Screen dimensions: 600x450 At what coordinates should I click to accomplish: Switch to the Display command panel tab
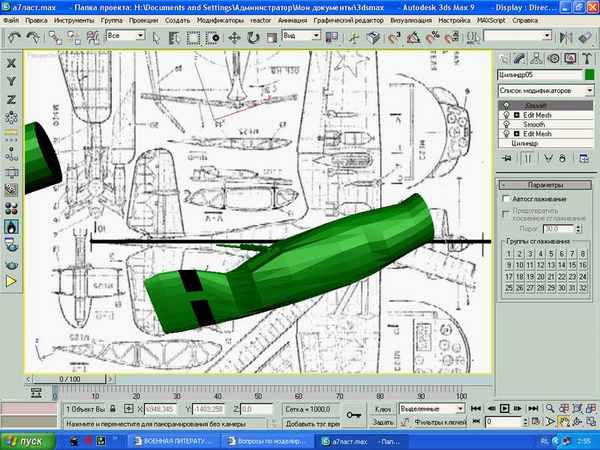click(570, 59)
